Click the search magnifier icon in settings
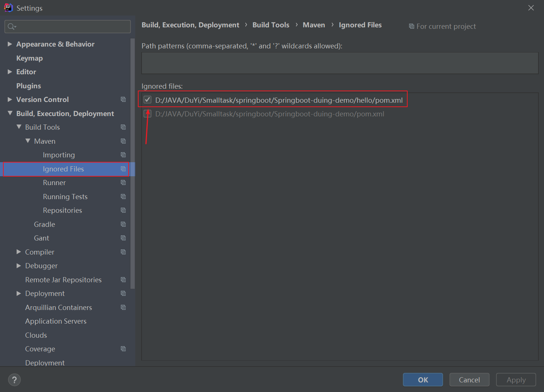 pyautogui.click(x=12, y=27)
